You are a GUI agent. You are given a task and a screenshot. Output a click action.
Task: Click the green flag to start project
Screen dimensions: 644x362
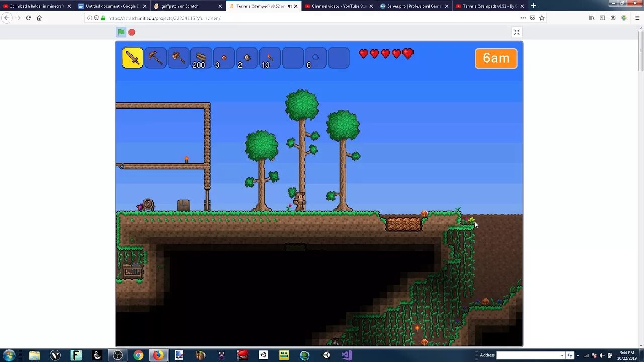click(x=121, y=32)
